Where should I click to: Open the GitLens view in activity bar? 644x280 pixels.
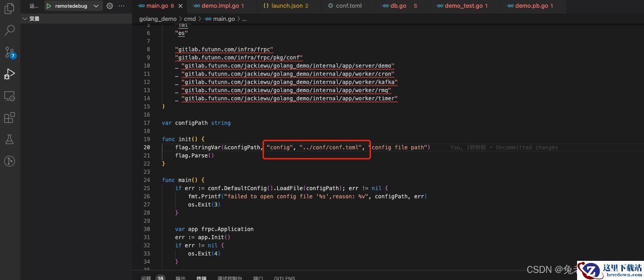click(10, 161)
